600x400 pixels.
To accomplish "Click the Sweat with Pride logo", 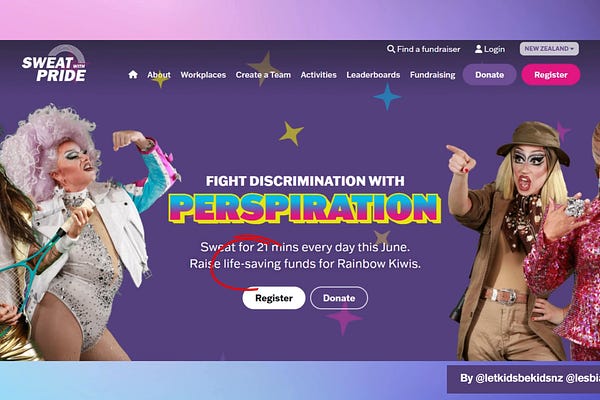I will pyautogui.click(x=54, y=64).
